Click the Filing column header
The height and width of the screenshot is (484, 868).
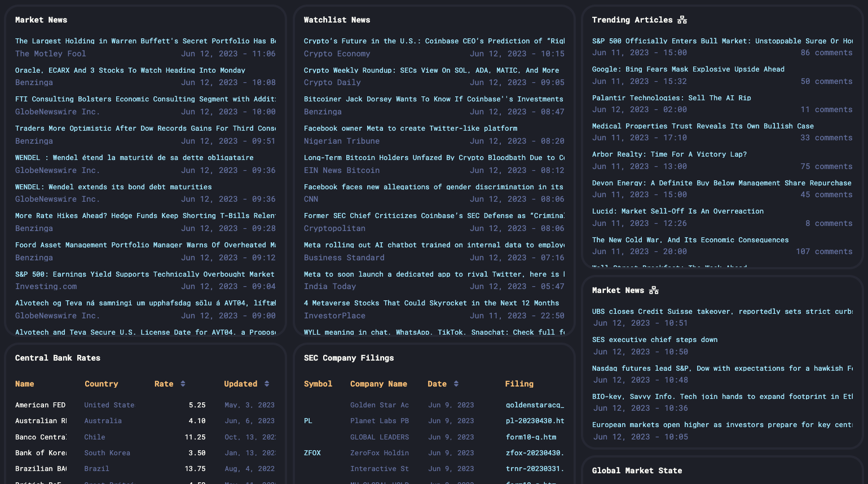[519, 384]
